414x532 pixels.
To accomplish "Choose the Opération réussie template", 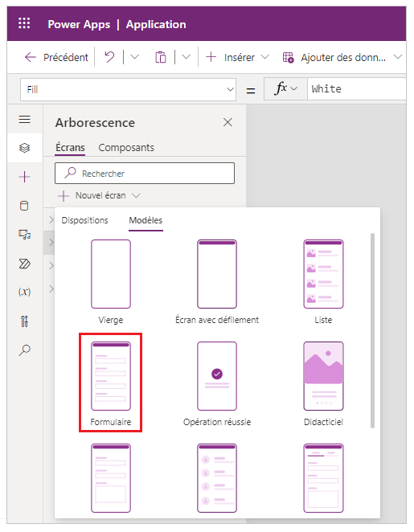I will point(217,384).
